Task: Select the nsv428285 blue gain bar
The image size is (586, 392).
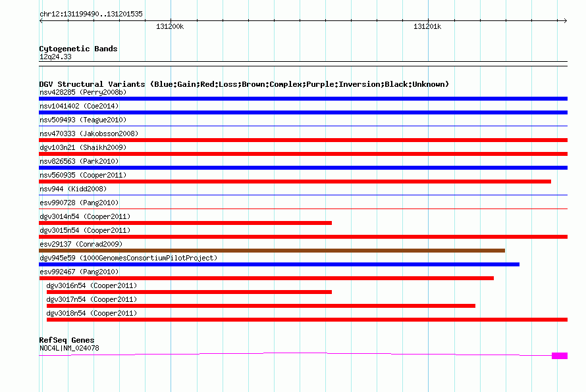Action: click(303, 99)
